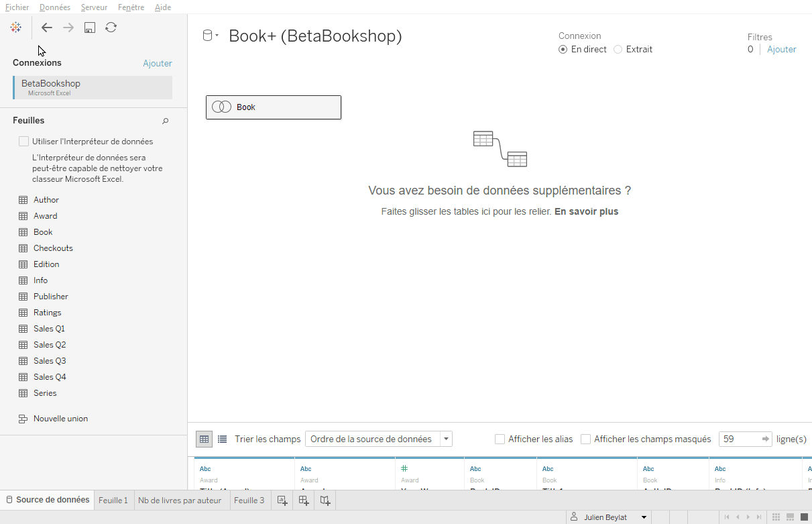Open the Aide menu
This screenshot has width=812, height=524.
tap(163, 7)
